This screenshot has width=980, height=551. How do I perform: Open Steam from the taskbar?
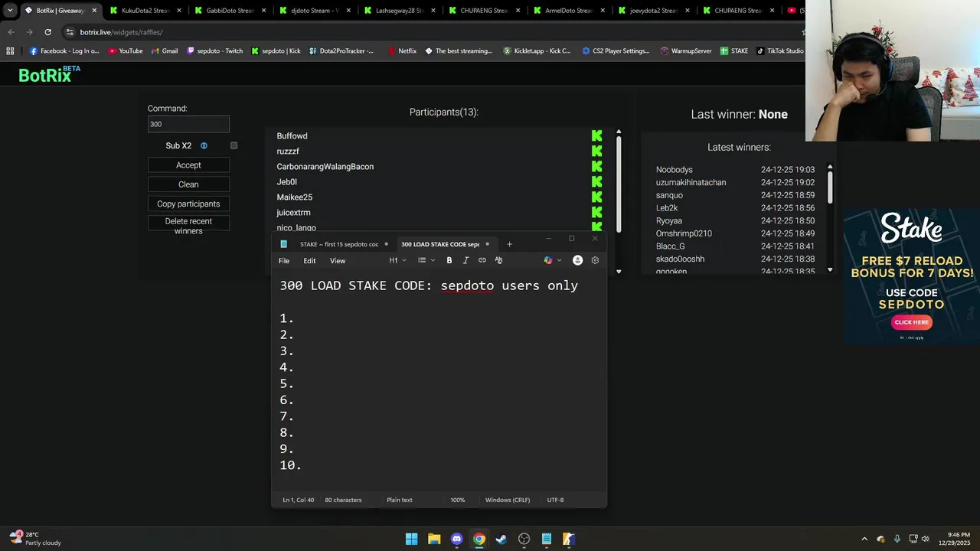pos(501,539)
